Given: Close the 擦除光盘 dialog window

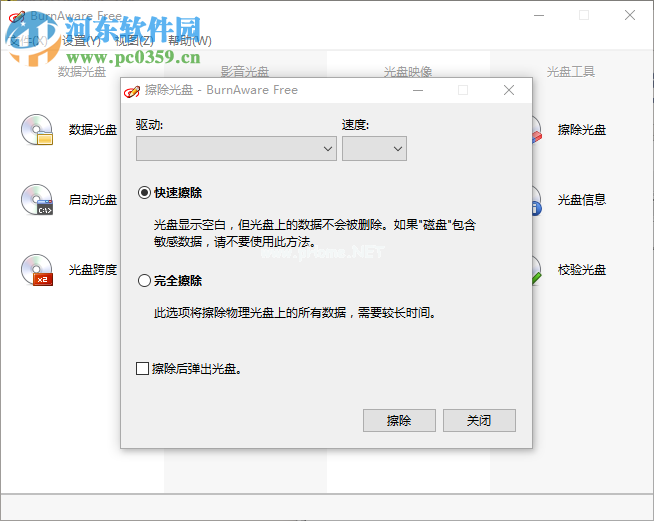Looking at the screenshot, I should tap(509, 90).
